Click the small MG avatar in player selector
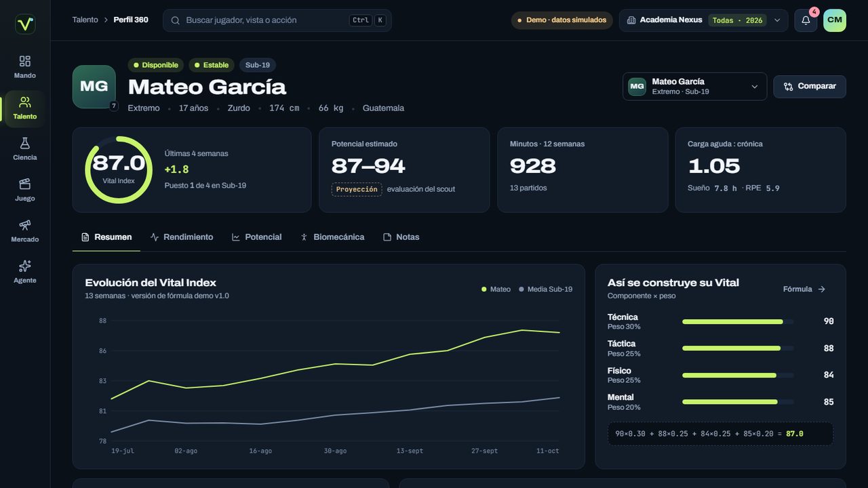Image resolution: width=868 pixels, height=488 pixels. [637, 87]
